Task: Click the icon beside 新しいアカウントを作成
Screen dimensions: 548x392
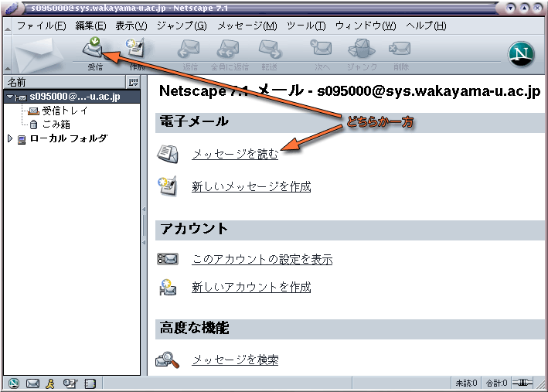Action: click(x=168, y=287)
